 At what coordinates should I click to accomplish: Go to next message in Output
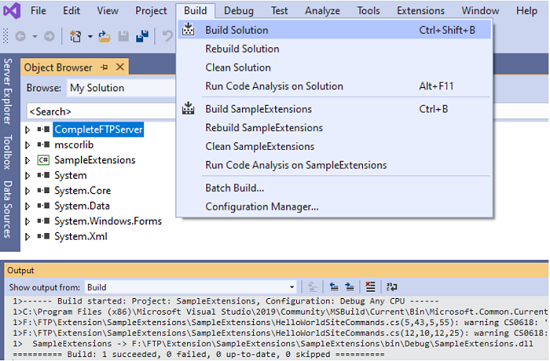point(349,287)
